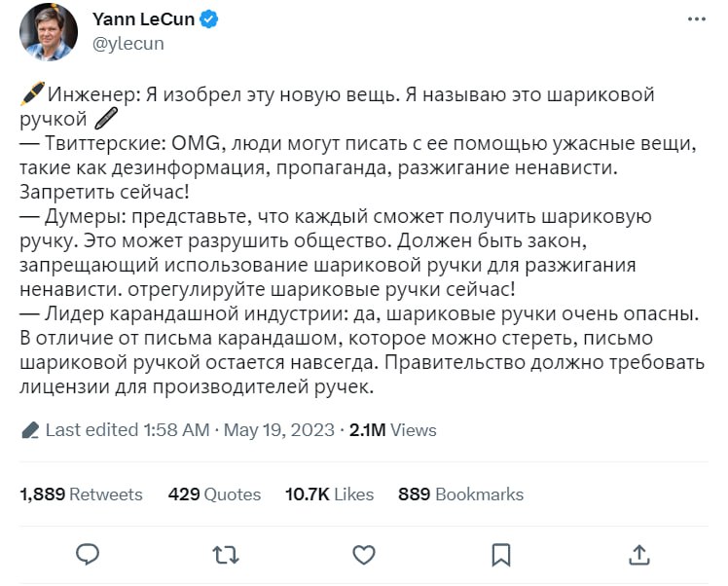Screen dimensions: 728x586
Task: Bookmark this tweet using the bookmark icon
Action: (x=501, y=554)
